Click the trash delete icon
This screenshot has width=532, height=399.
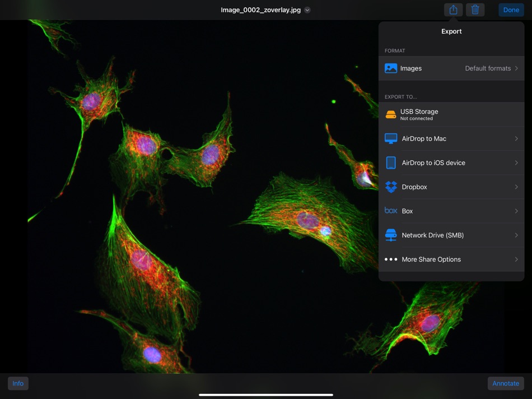coord(475,10)
